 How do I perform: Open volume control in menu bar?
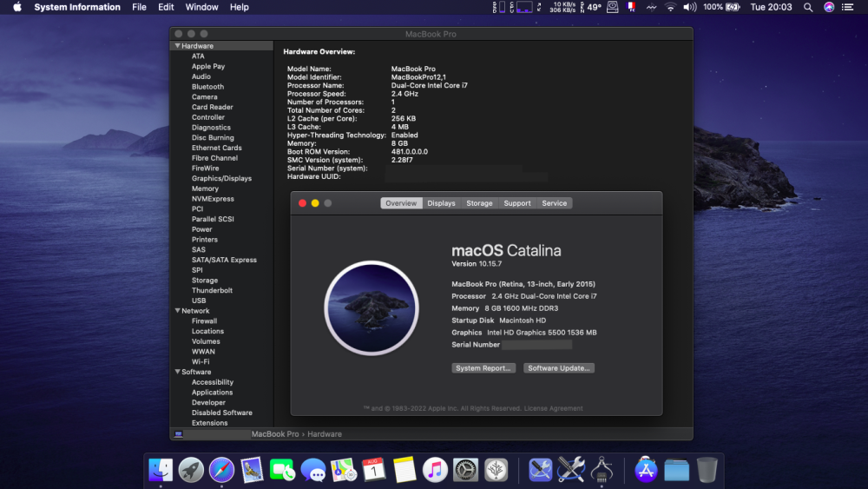pyautogui.click(x=689, y=7)
